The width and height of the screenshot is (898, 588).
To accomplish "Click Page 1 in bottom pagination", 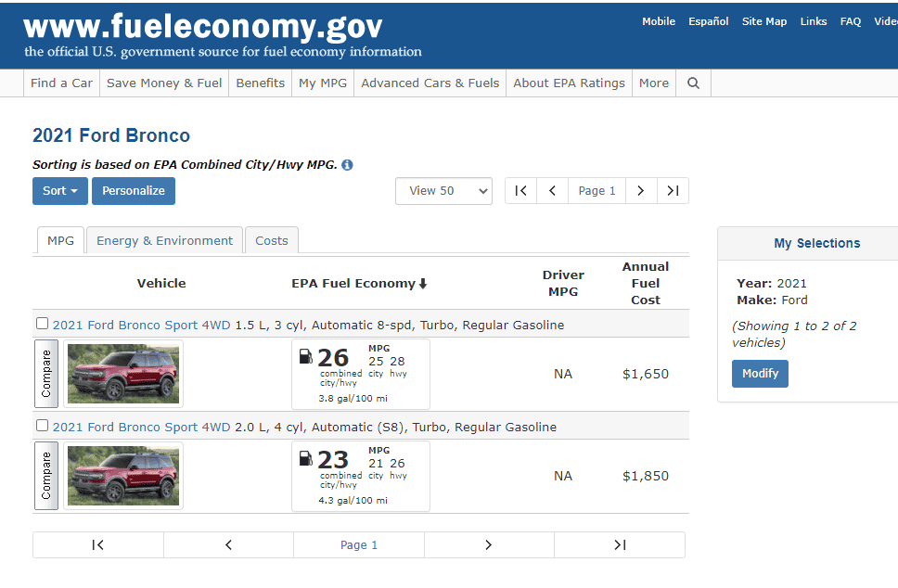I will [359, 545].
